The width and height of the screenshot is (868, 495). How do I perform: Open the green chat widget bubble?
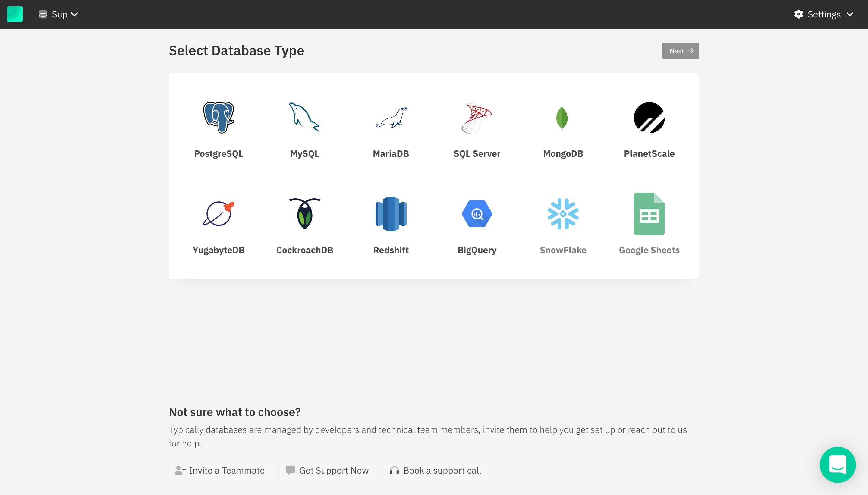tap(838, 465)
